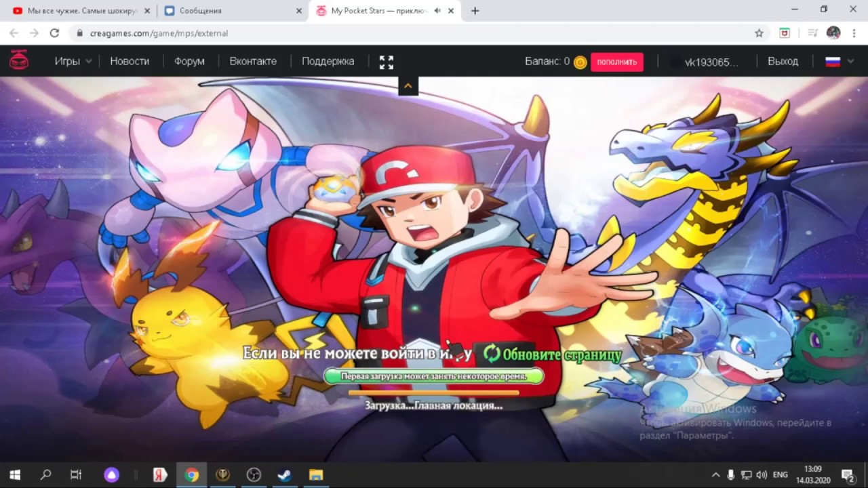Viewport: 868px width, 488px height.
Task: Open the Chrome three-dot menu
Action: pyautogui.click(x=854, y=33)
